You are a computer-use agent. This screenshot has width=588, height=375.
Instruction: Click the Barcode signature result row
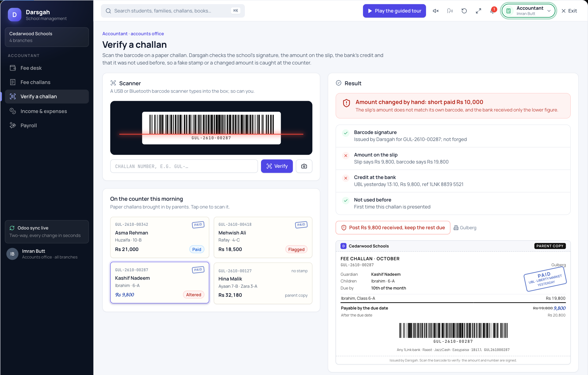coord(453,136)
